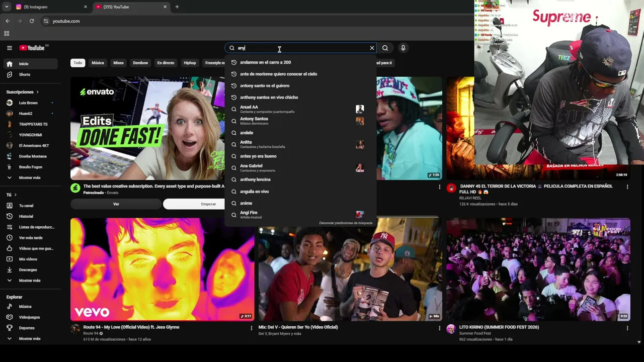Viewport: 644px width, 362px height.
Task: Filter feed by Hiphop chip
Action: (190, 63)
